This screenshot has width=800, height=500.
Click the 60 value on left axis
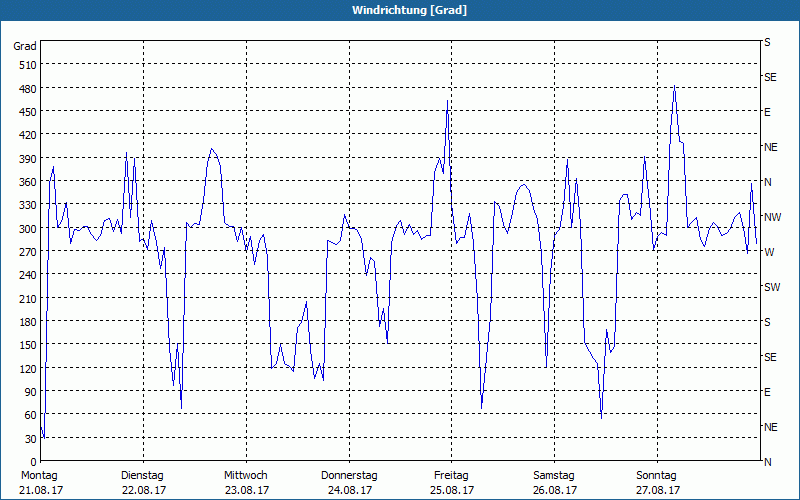click(x=31, y=415)
